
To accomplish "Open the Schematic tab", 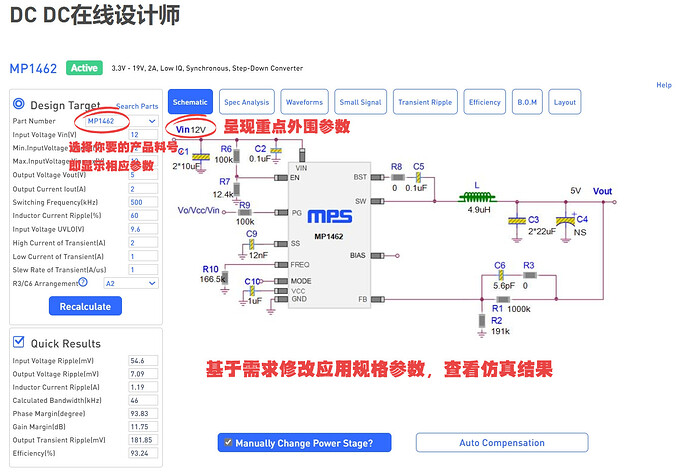I will pyautogui.click(x=190, y=102).
